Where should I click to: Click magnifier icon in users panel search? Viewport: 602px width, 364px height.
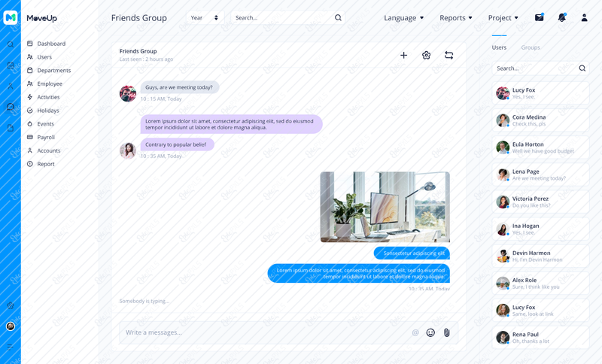click(582, 68)
